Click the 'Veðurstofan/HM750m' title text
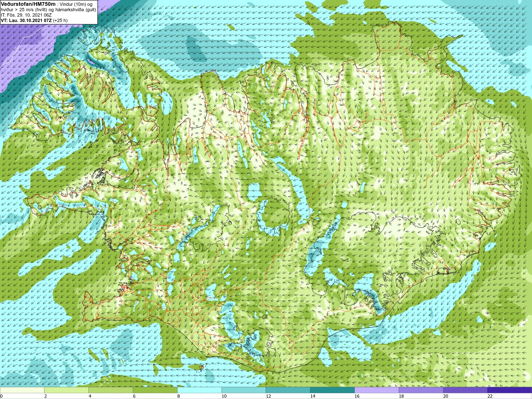The image size is (532, 399). [28, 3]
